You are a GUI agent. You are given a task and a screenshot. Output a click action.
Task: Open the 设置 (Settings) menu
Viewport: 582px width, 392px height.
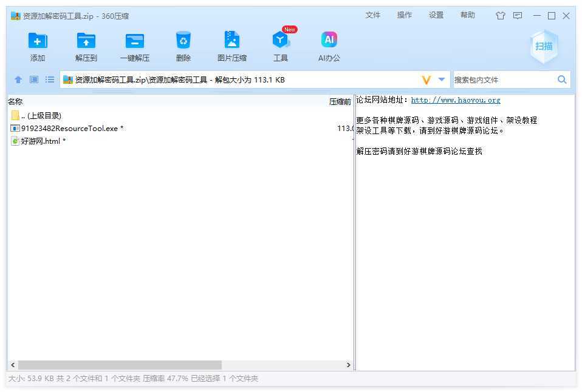coord(436,15)
